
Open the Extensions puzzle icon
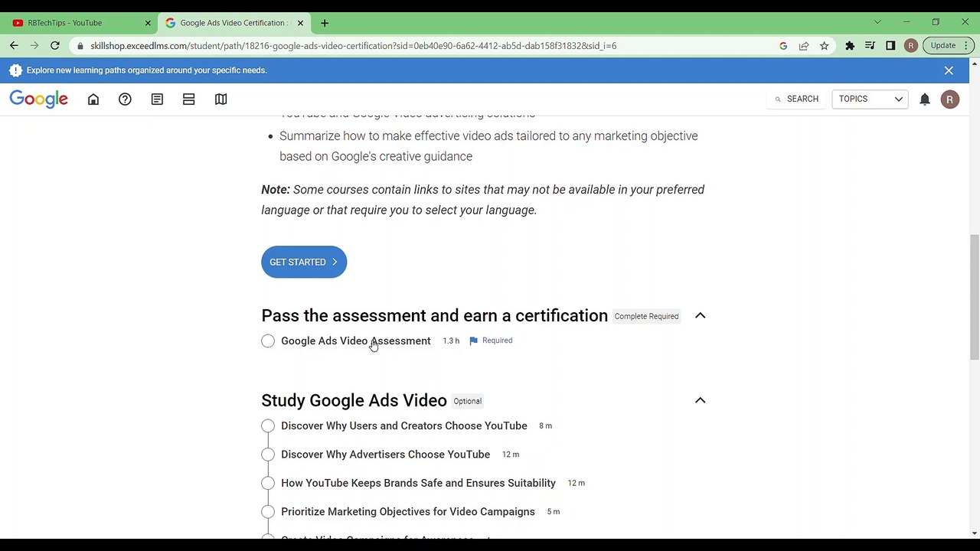click(850, 46)
